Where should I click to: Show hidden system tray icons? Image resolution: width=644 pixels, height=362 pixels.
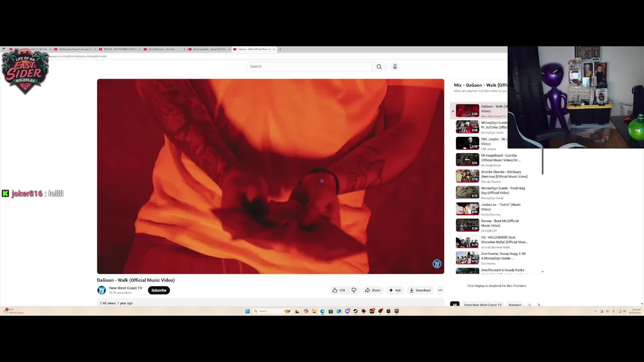pos(595,311)
